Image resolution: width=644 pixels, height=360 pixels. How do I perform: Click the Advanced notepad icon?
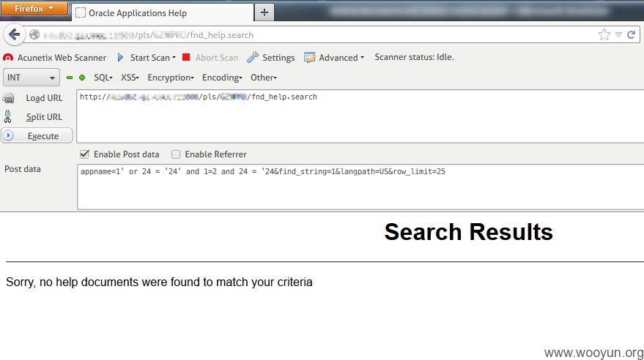click(309, 57)
